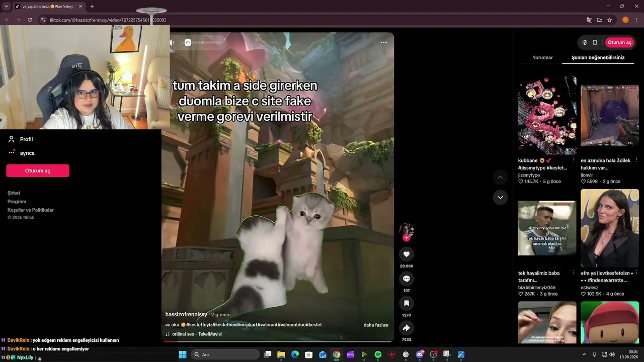The width and height of the screenshot is (644, 362).
Task: Click the translate page icon in address bar
Action: tap(589, 20)
